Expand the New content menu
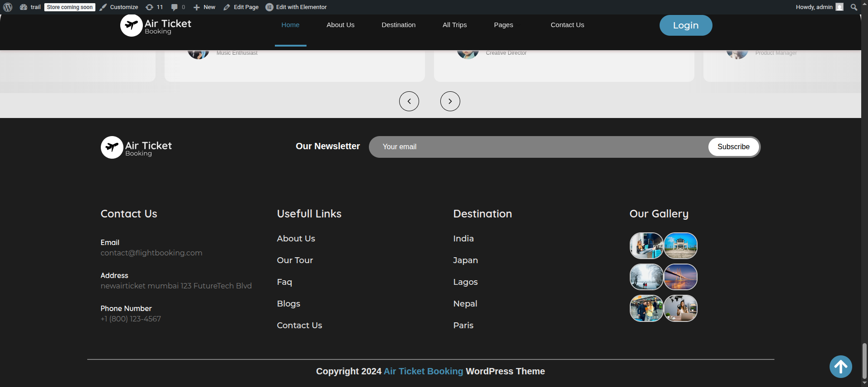The width and height of the screenshot is (868, 387). pos(204,7)
